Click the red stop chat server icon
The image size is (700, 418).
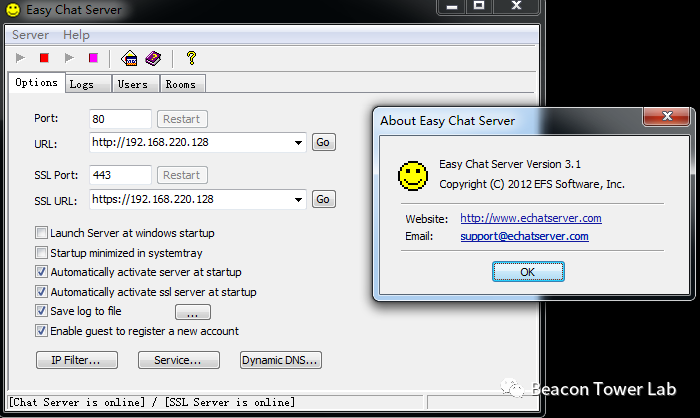tap(44, 58)
